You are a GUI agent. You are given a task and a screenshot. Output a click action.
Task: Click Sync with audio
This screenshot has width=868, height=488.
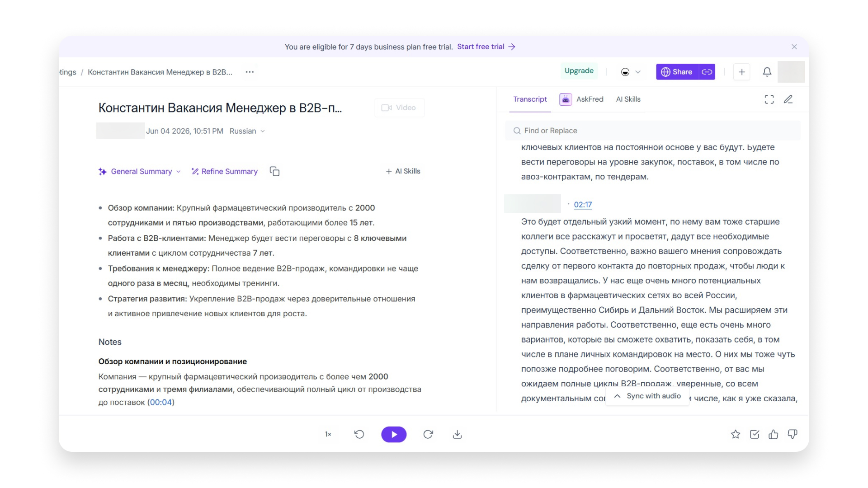pos(647,396)
